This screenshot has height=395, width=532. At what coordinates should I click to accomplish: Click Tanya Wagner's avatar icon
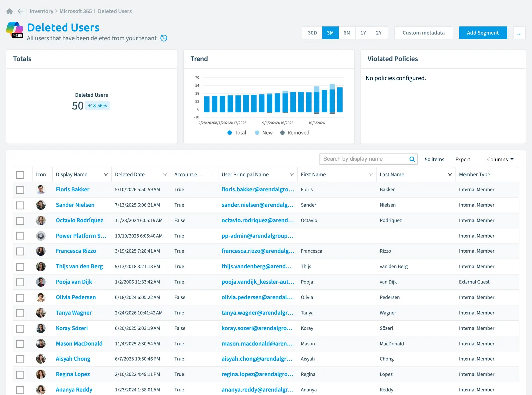click(41, 313)
